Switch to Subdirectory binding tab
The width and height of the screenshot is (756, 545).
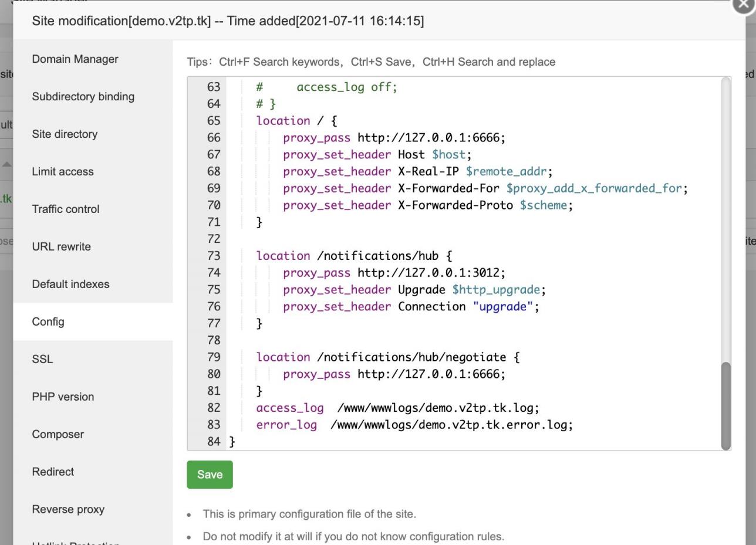(83, 97)
